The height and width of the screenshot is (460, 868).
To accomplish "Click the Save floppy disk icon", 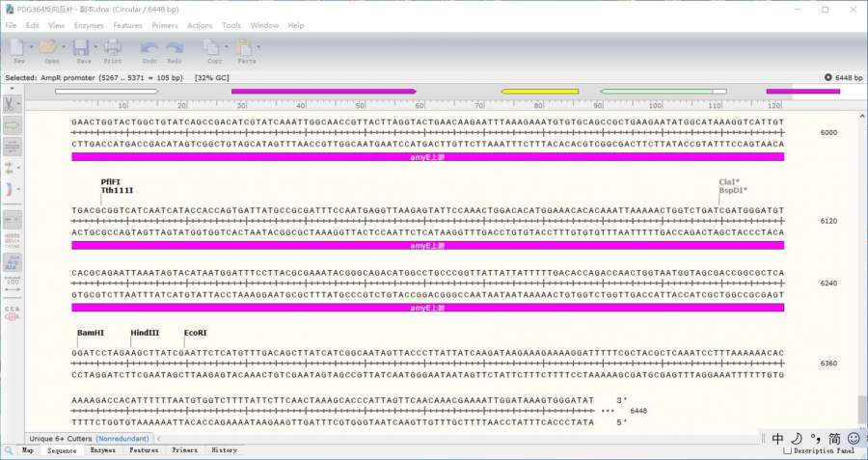I will click(x=81, y=47).
